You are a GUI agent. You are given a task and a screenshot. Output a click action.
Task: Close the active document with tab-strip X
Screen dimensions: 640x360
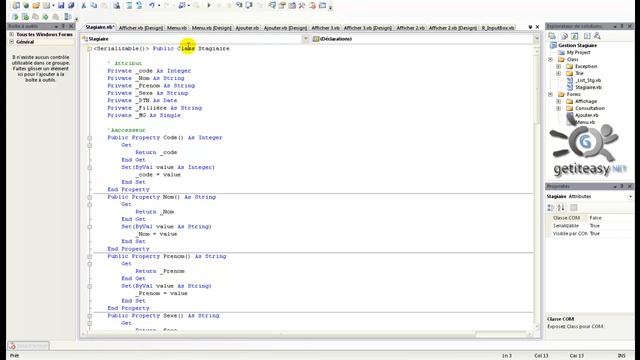[x=537, y=27]
